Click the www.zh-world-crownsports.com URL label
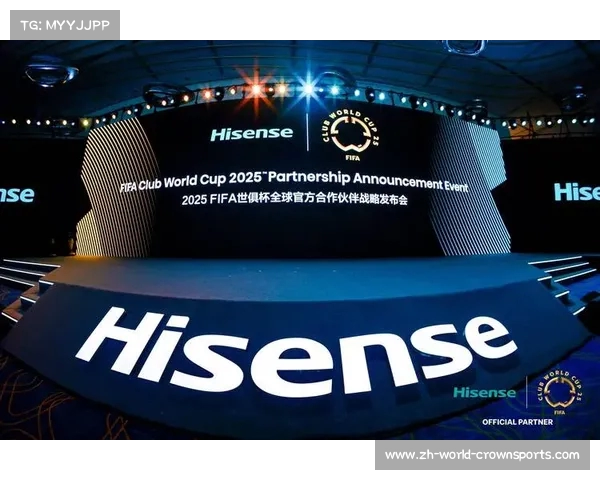The image size is (600, 480). 482,455
